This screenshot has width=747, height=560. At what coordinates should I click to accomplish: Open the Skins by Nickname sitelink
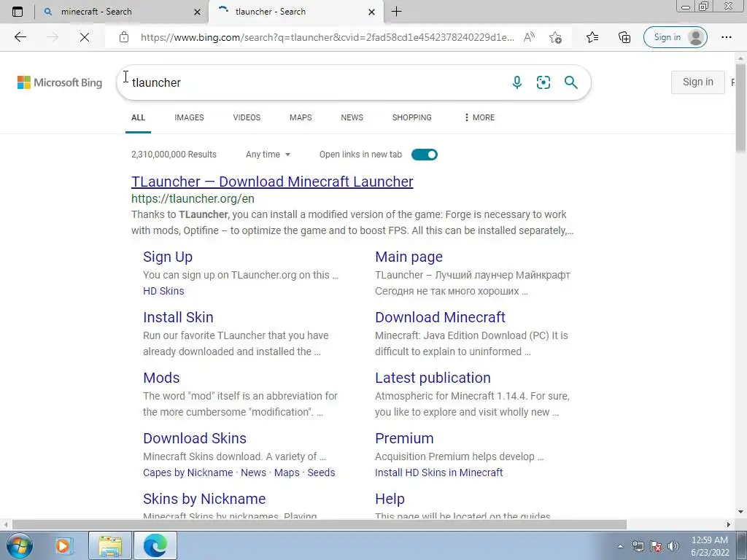[x=204, y=499]
